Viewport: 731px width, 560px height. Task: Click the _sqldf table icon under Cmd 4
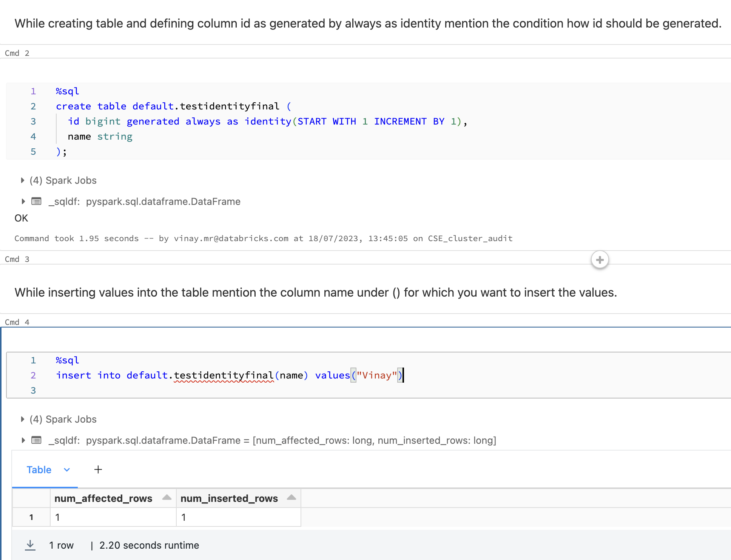point(36,440)
